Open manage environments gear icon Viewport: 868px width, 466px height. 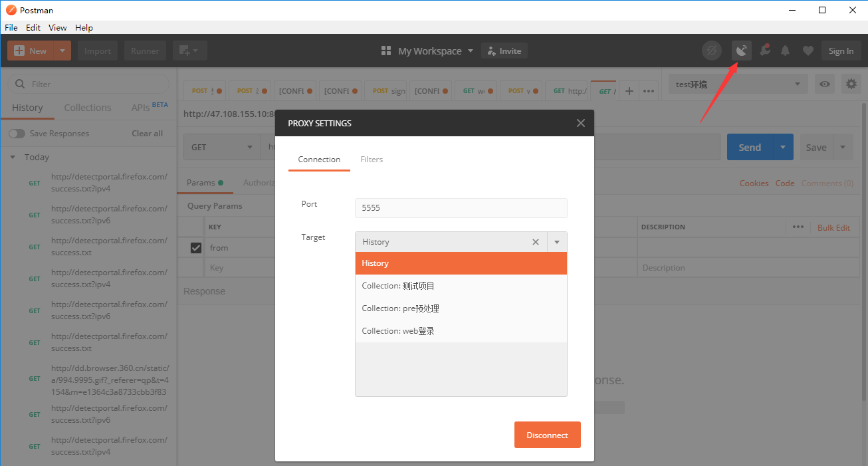(851, 84)
